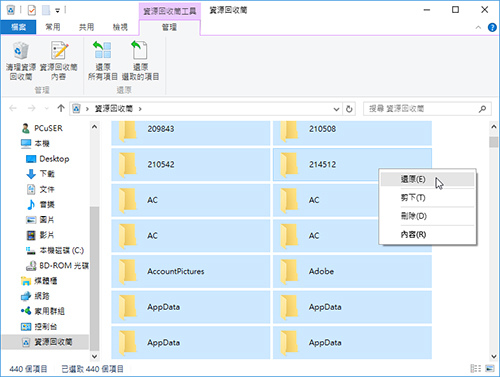Image resolution: width=500 pixels, height=377 pixels.
Task: Click the Forward navigation arrow
Action: click(31, 108)
